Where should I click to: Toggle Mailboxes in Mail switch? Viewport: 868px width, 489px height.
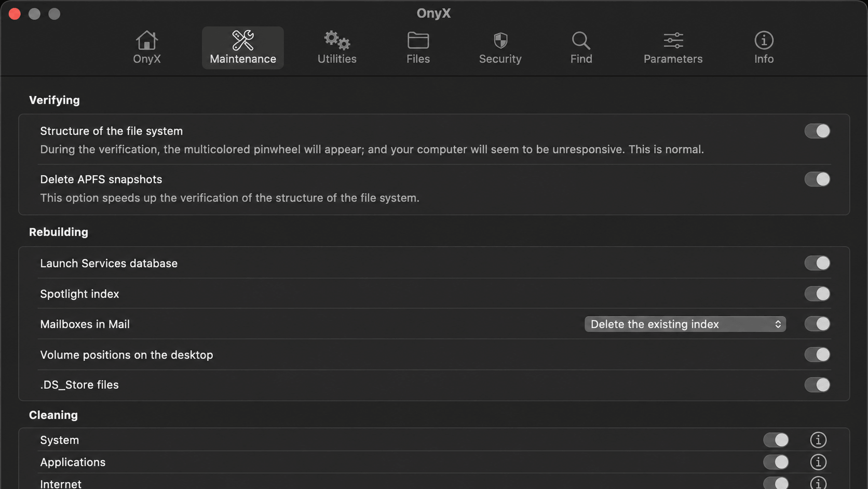[817, 324]
